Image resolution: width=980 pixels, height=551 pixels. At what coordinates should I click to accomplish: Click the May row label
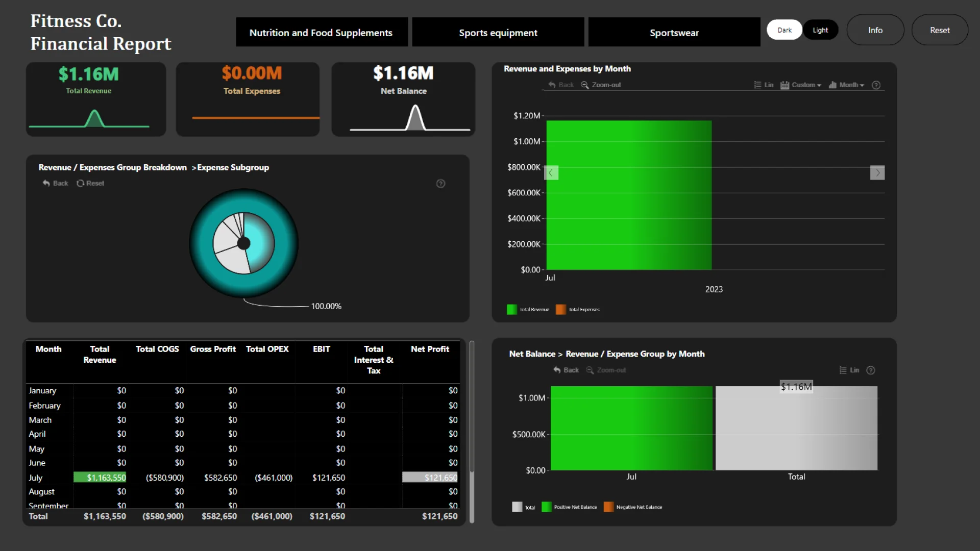coord(36,449)
